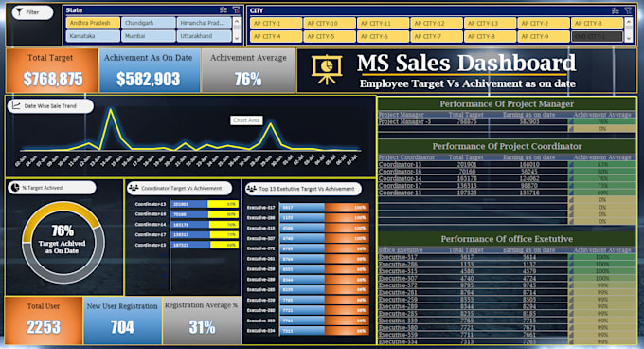Click Total User card showing 2253
Screen dimensions: 644x349
coord(44,321)
